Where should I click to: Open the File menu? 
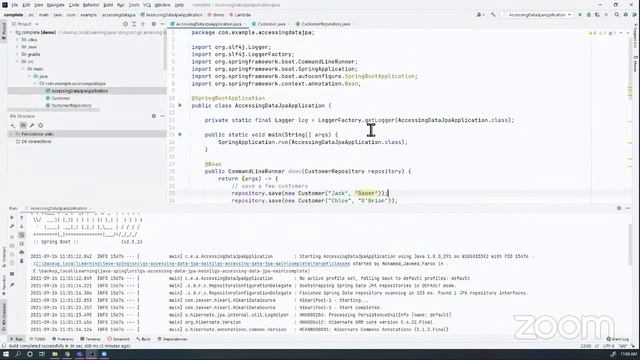(x=15, y=5)
